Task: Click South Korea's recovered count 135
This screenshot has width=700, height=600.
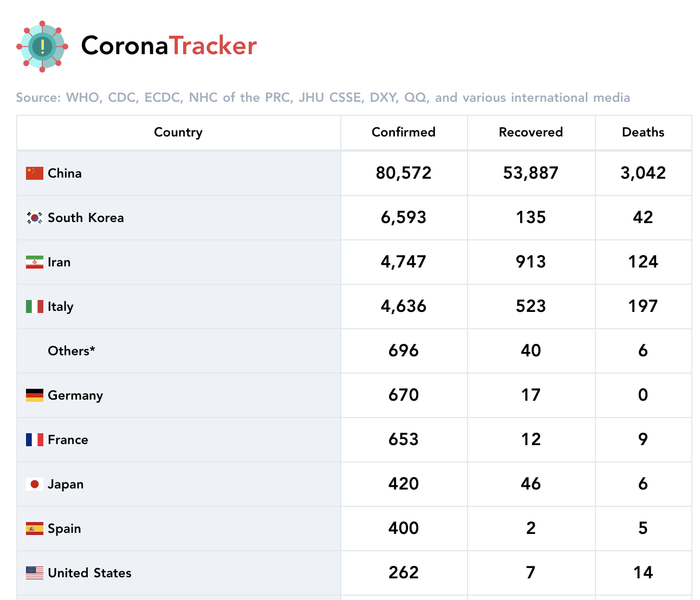Action: pyautogui.click(x=531, y=218)
